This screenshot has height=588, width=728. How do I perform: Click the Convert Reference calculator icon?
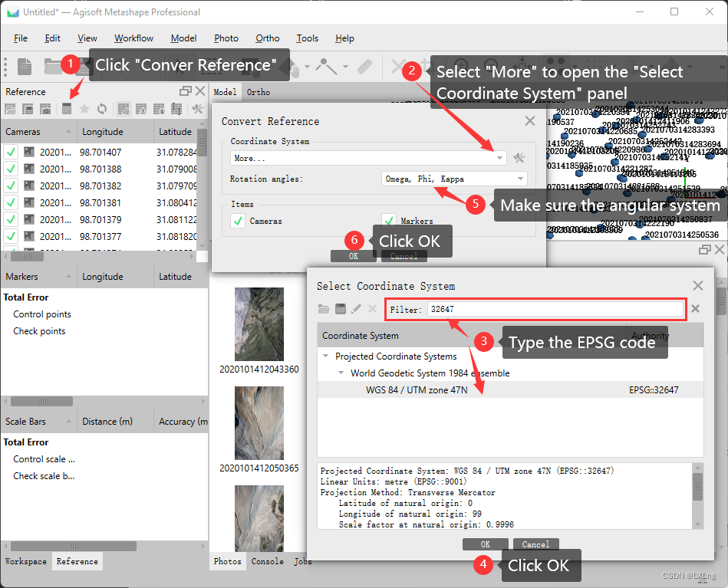(67, 109)
